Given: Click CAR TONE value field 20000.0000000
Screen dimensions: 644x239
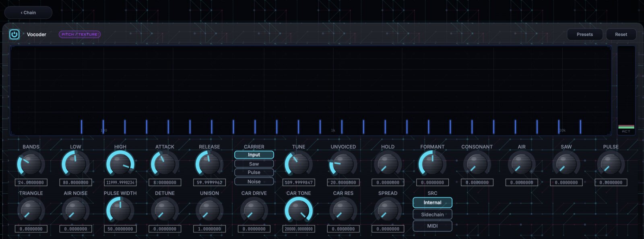Looking at the screenshot, I should 299,229.
